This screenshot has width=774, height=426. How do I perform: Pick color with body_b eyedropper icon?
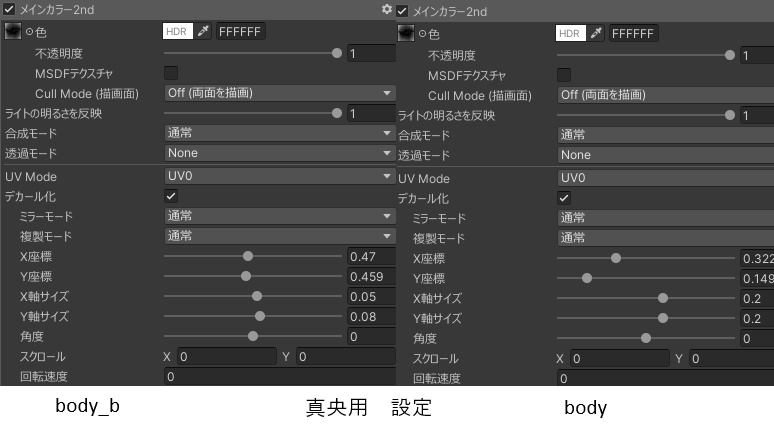[x=203, y=31]
